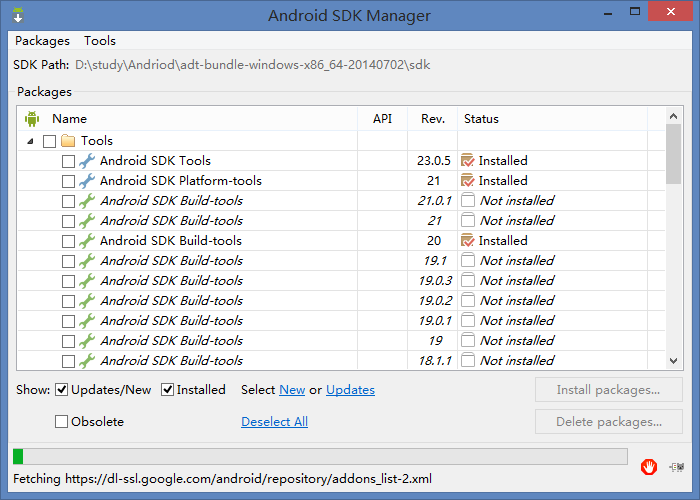Click the scrollbar up arrow

(674, 116)
